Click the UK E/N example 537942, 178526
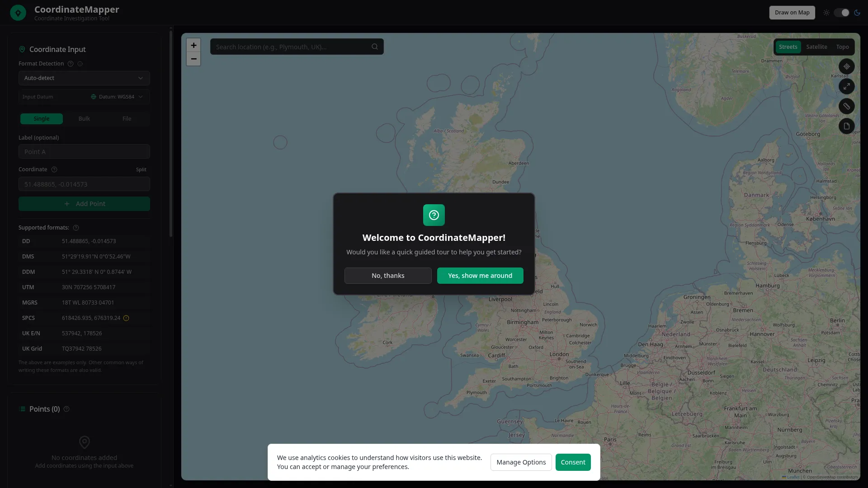868x488 pixels. point(82,333)
